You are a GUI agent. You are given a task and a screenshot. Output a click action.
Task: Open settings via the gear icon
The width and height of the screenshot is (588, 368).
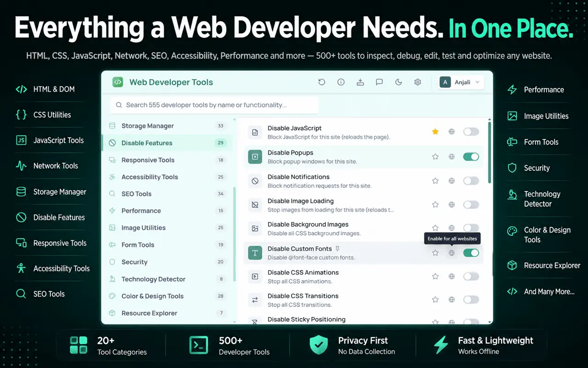click(x=418, y=82)
